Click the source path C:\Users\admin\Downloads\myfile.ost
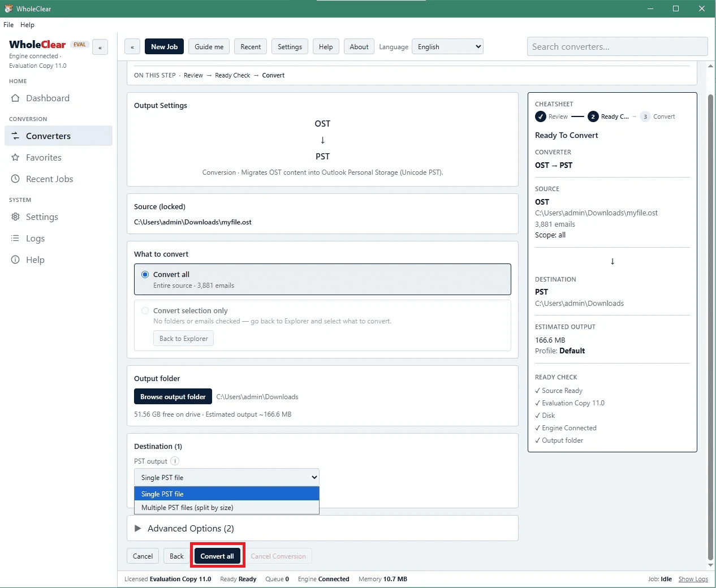 192,222
